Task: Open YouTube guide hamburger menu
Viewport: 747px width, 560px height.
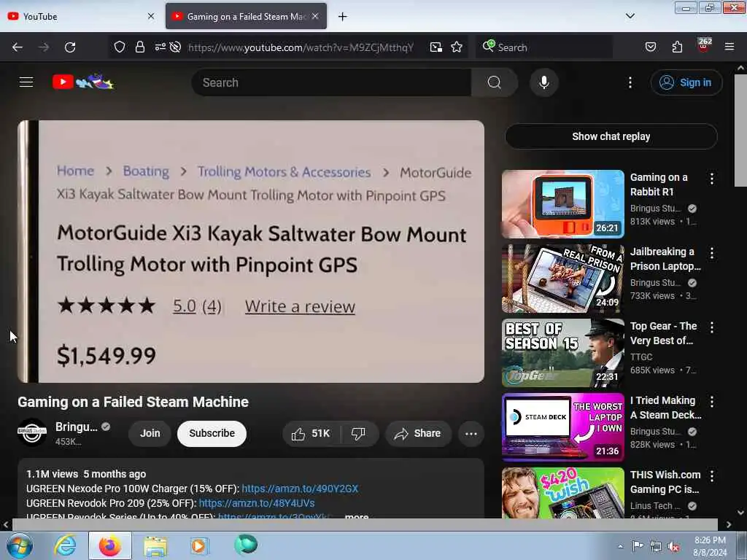Action: [x=26, y=82]
